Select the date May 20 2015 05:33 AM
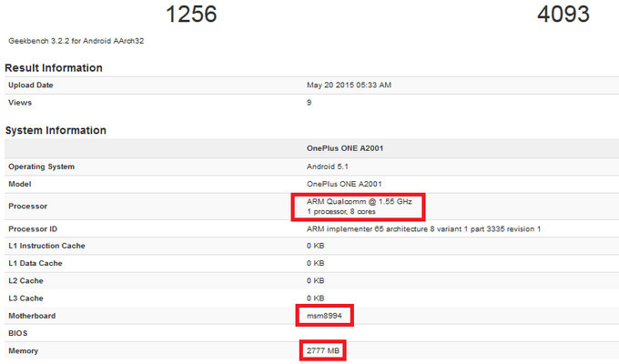This screenshot has width=619, height=364. [349, 86]
